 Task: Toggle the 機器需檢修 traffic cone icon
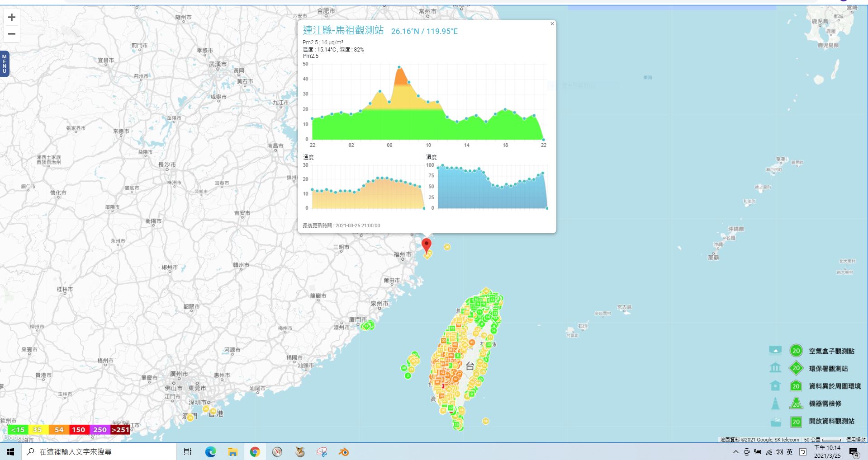pyautogui.click(x=775, y=403)
